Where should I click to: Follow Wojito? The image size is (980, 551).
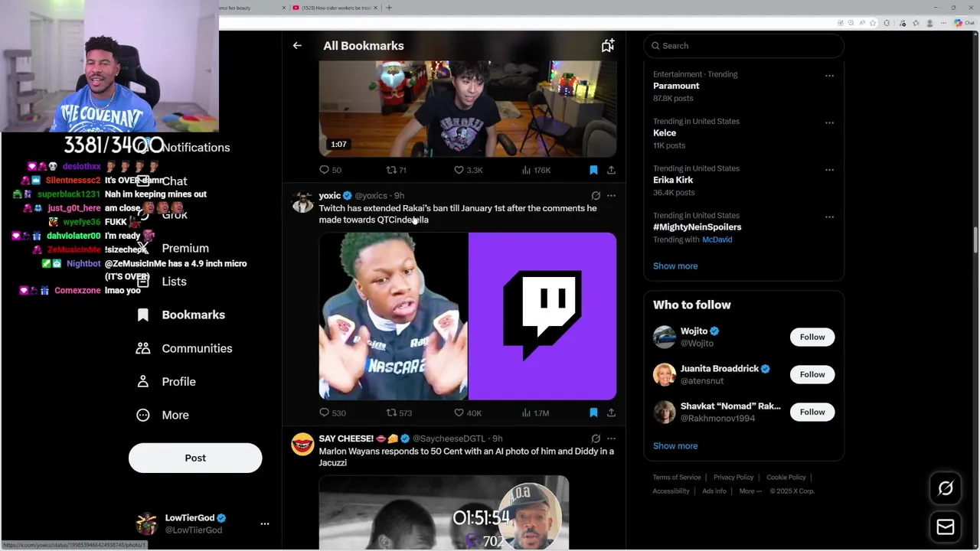pos(812,337)
